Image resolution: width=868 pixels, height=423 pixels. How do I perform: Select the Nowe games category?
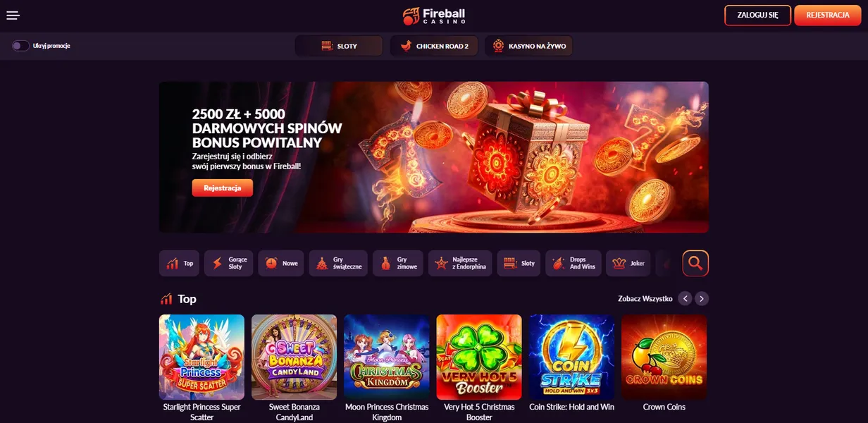coord(281,263)
